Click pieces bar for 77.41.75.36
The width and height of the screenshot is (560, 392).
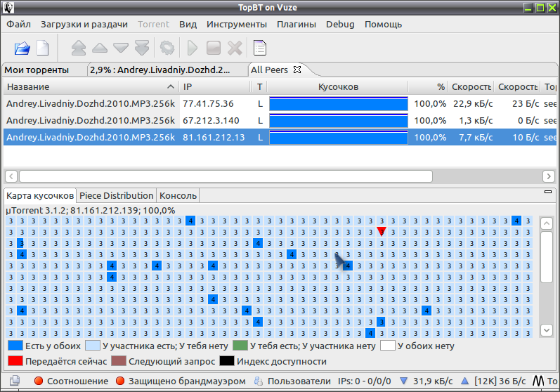[x=338, y=104]
